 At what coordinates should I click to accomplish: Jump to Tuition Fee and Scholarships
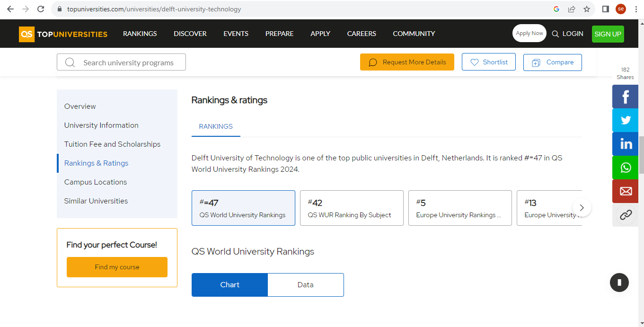(x=112, y=144)
